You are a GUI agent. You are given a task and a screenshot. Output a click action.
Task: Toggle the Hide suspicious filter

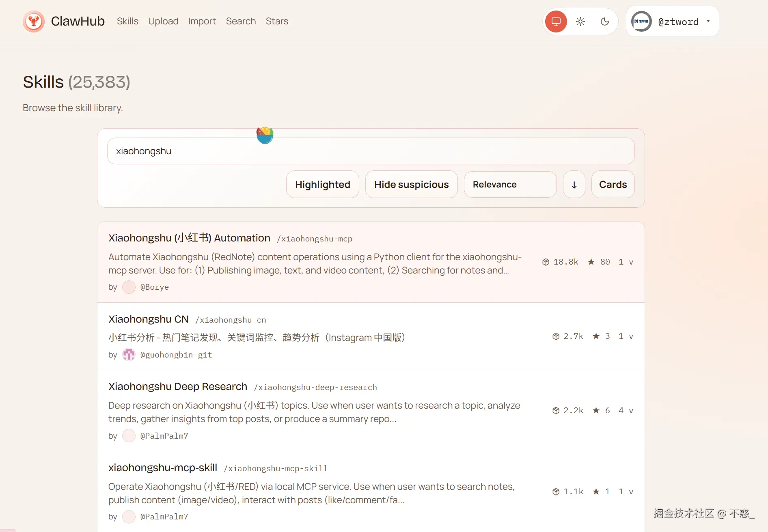(412, 184)
